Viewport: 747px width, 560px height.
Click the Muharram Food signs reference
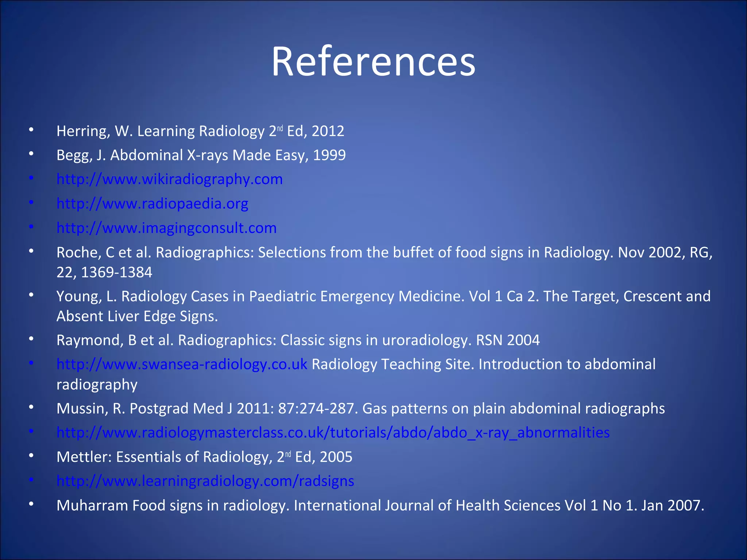pyautogui.click(x=380, y=505)
